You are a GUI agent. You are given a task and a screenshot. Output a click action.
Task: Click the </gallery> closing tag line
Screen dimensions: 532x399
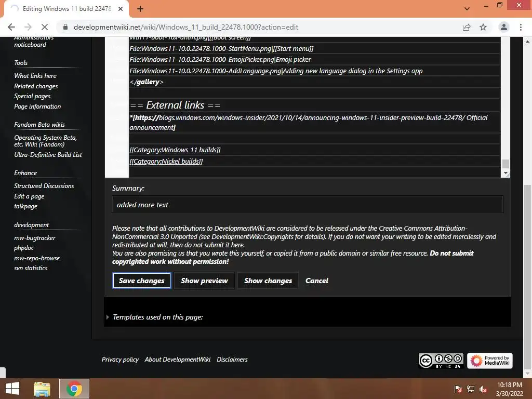click(146, 82)
